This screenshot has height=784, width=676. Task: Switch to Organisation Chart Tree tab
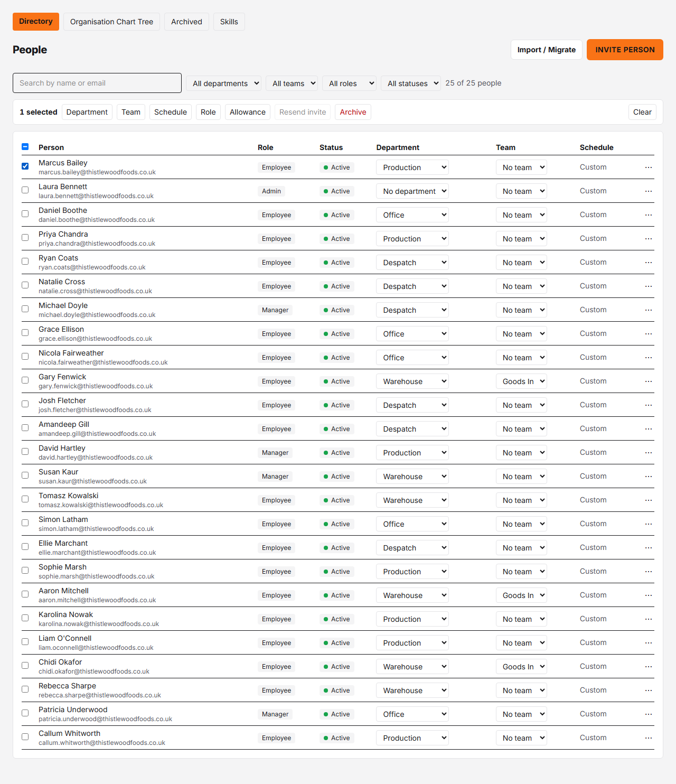point(111,22)
